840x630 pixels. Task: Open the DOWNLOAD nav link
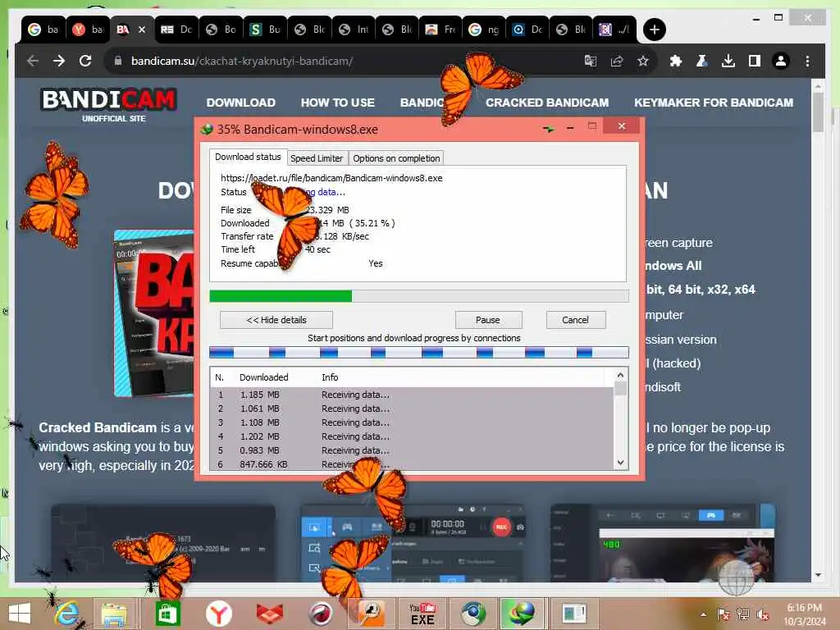tap(240, 103)
